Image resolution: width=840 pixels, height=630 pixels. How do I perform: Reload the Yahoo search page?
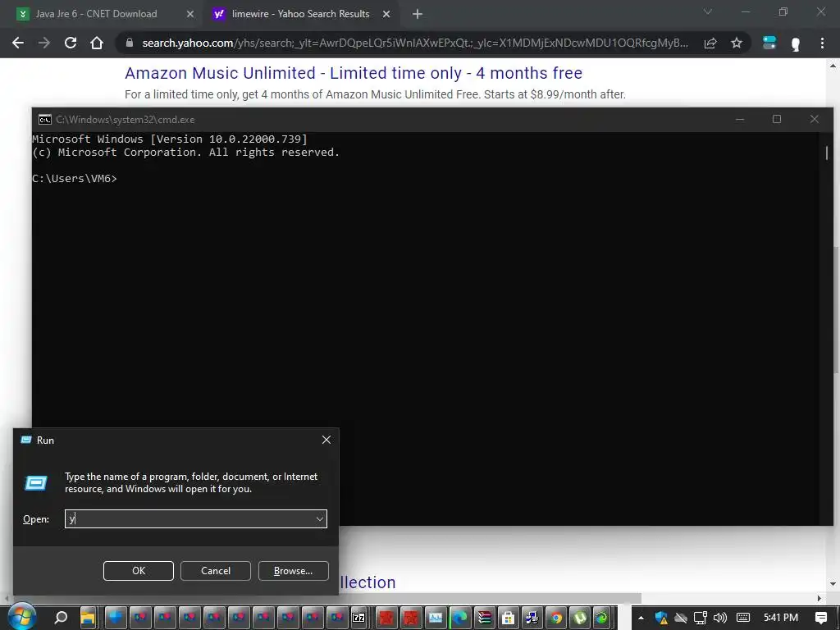click(71, 43)
